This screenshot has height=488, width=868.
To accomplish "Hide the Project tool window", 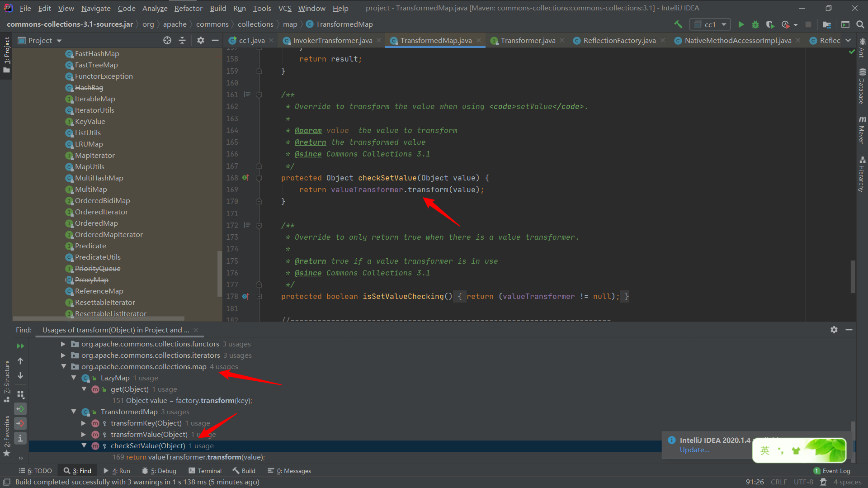I will tap(215, 40).
